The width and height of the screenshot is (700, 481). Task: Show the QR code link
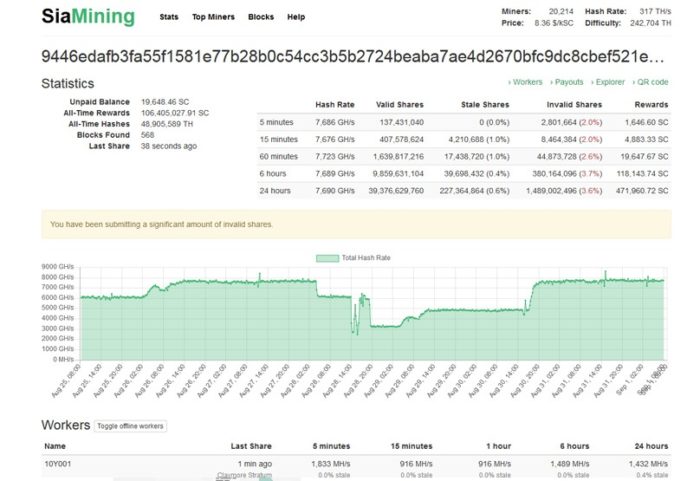[650, 82]
